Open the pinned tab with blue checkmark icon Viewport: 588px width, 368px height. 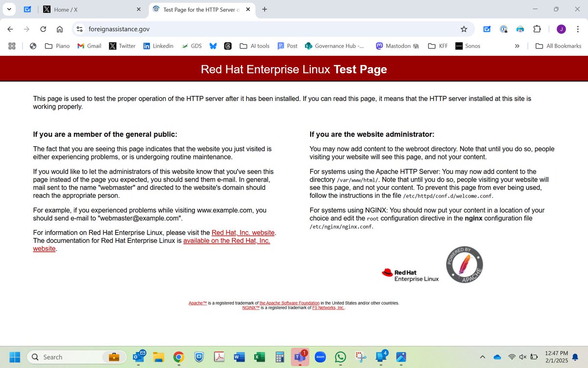[x=27, y=9]
